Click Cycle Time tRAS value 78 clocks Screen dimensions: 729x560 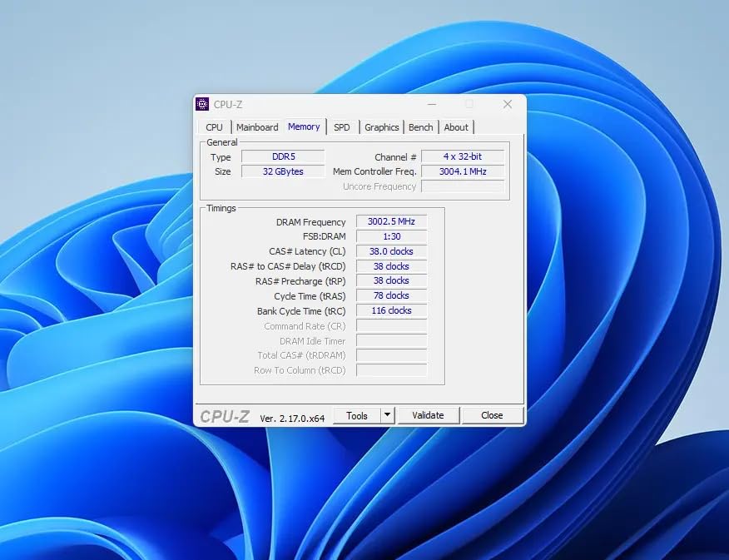(391, 295)
